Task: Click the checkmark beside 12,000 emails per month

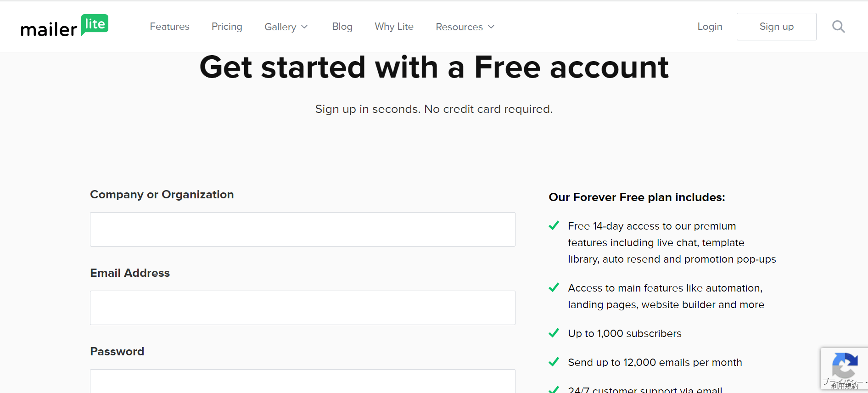Action: pyautogui.click(x=554, y=362)
